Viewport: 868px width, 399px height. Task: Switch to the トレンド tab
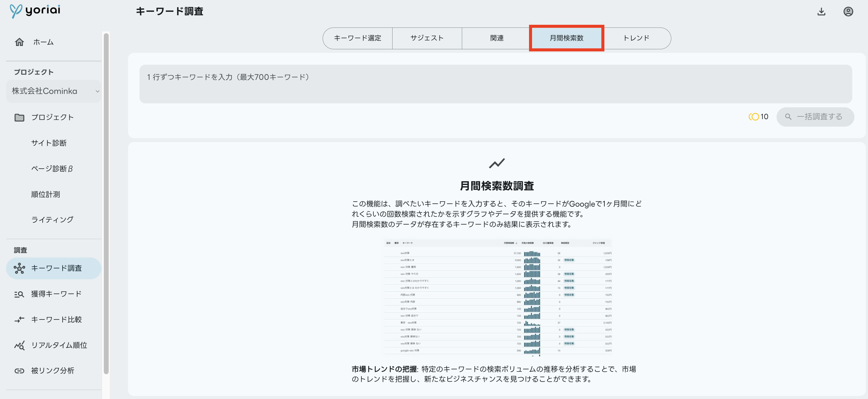coord(636,38)
